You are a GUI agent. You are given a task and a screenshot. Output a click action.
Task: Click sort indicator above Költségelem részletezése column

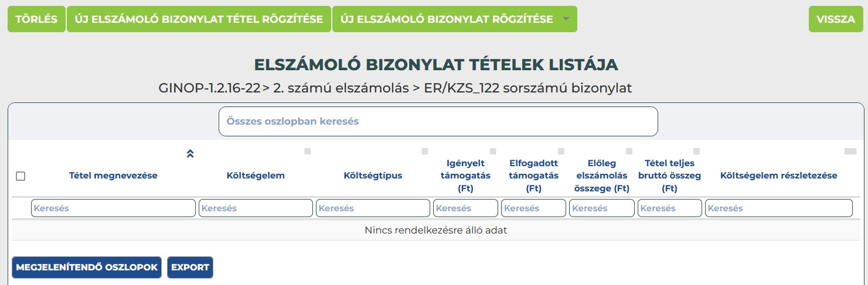[850, 152]
